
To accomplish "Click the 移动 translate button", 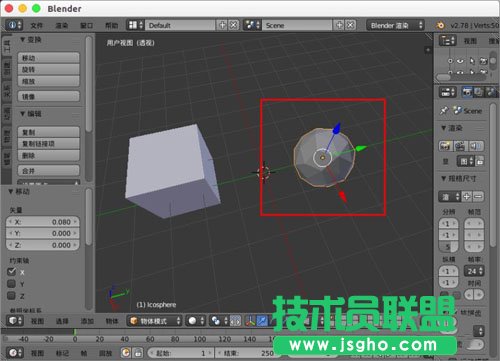I will tap(49, 58).
